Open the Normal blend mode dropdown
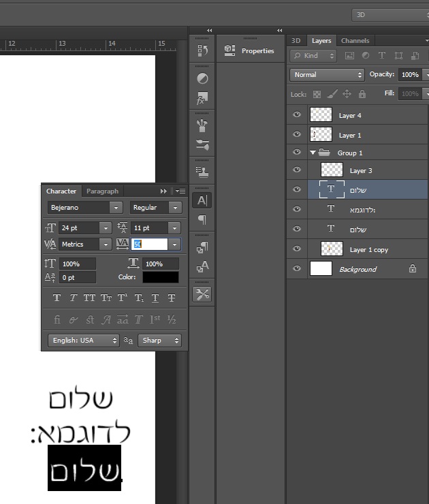The image size is (429, 504). [x=327, y=75]
